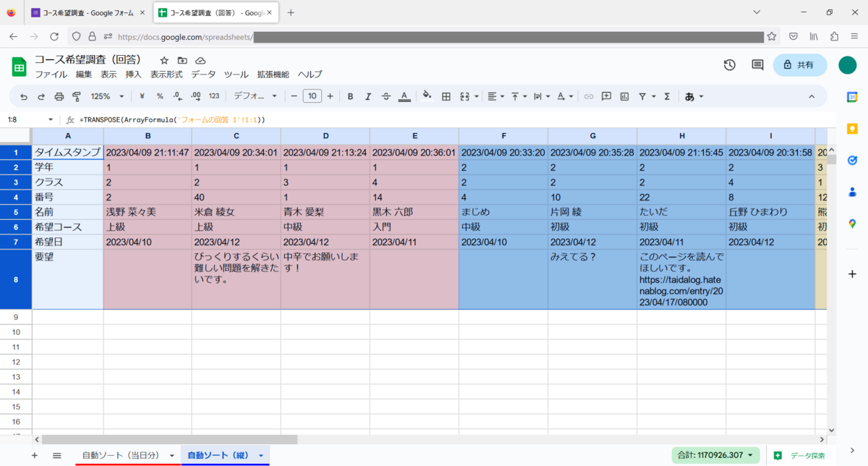Viewport: 868px width, 466px height.
Task: Toggle bold formatting
Action: (x=350, y=96)
